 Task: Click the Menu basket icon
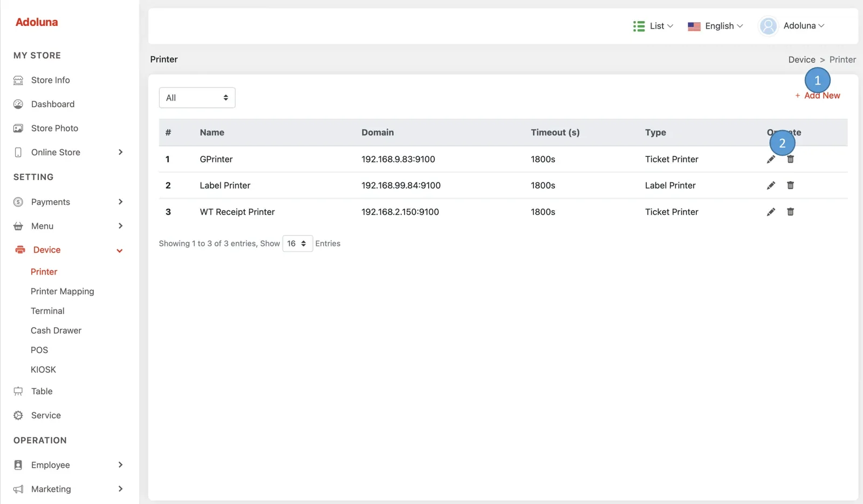[18, 226]
